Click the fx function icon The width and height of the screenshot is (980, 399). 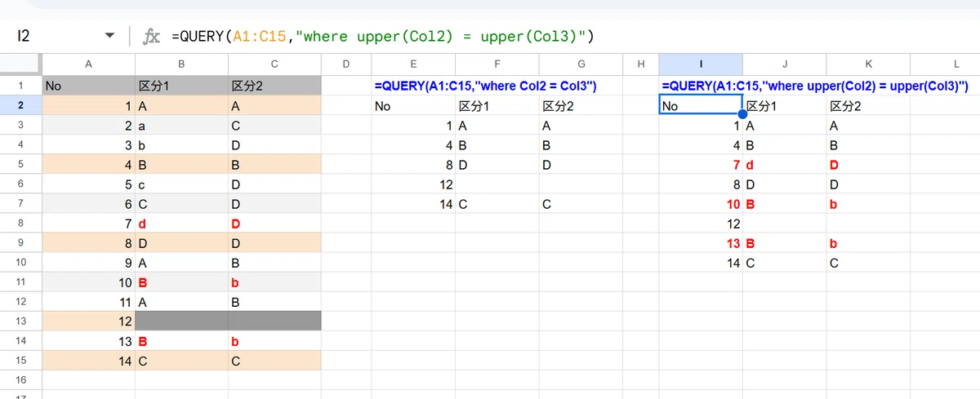[151, 37]
